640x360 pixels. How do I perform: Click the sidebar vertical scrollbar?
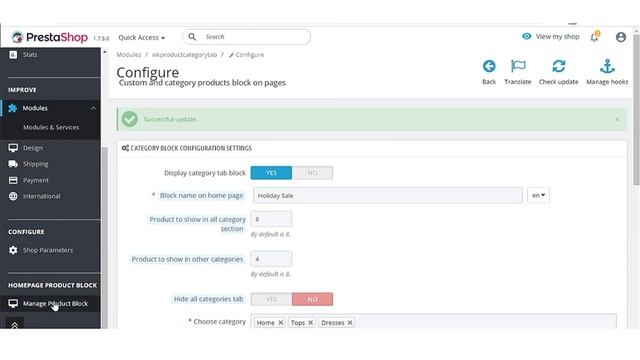click(104, 237)
